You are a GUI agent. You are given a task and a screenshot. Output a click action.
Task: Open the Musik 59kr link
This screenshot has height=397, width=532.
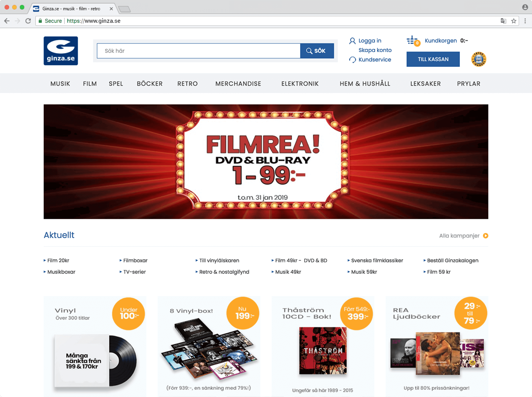tap(364, 272)
